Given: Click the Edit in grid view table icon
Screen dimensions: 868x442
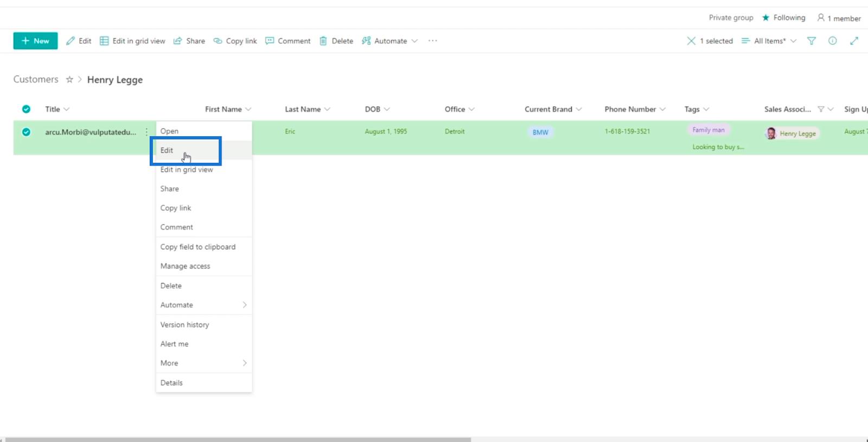Looking at the screenshot, I should pyautogui.click(x=104, y=41).
